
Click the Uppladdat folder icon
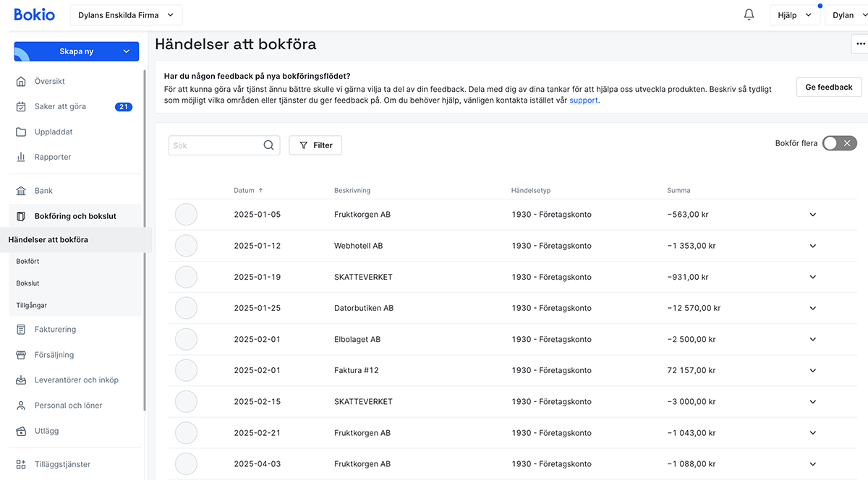click(21, 132)
